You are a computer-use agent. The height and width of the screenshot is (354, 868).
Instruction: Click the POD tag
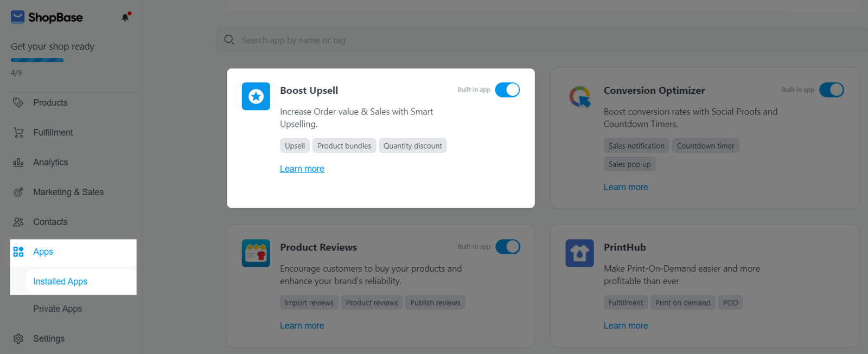coord(730,302)
